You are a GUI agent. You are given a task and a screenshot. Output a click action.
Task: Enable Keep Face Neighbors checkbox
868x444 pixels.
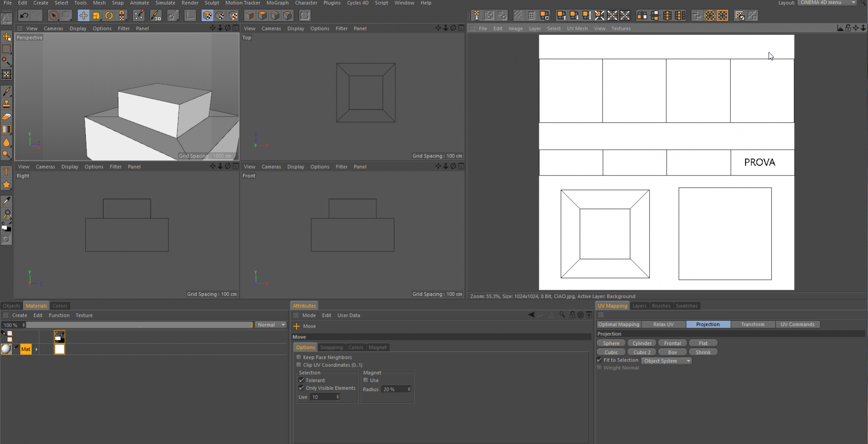(299, 357)
